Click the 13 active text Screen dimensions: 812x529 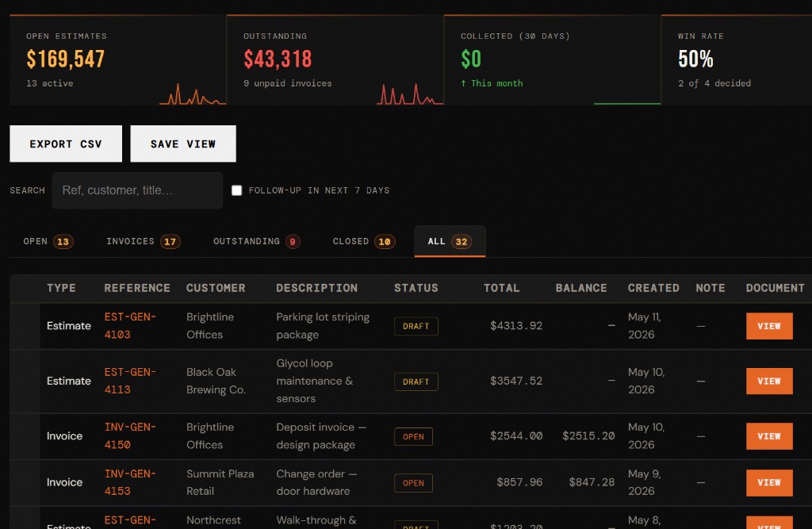(50, 83)
